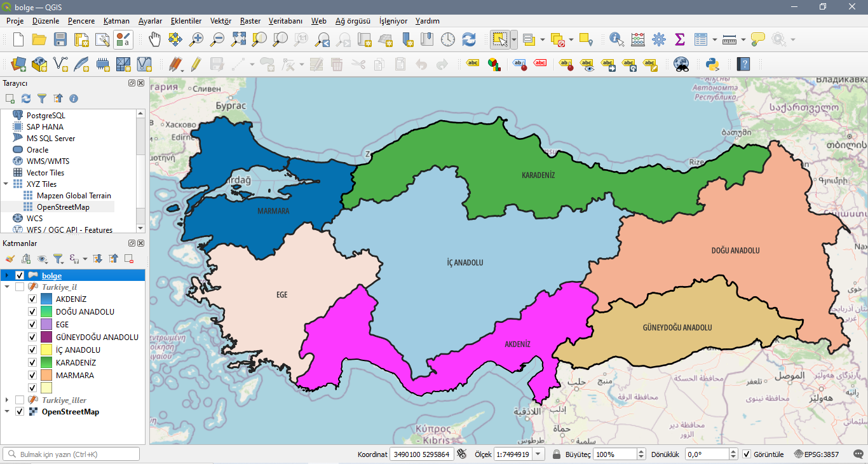This screenshot has width=868, height=464.
Task: Uncheck the KARADENİZ layer visibility
Action: [32, 362]
